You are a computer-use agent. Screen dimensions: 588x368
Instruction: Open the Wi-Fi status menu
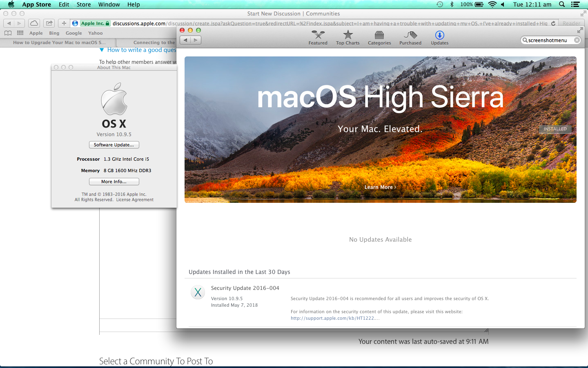coord(492,4)
